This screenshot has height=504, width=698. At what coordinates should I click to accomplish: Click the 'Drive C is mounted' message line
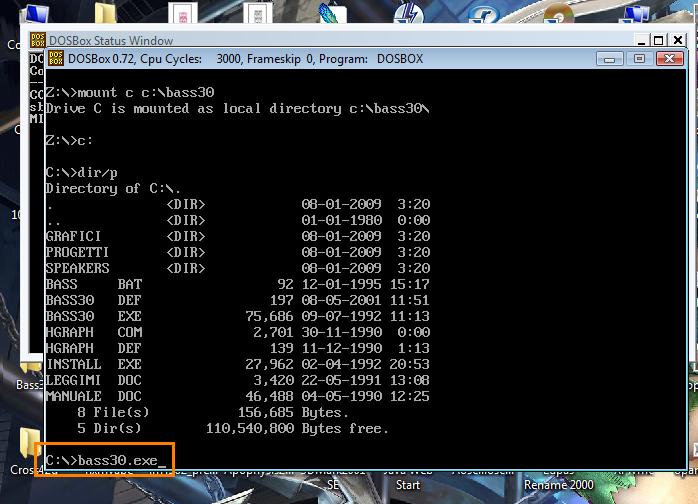(x=237, y=109)
